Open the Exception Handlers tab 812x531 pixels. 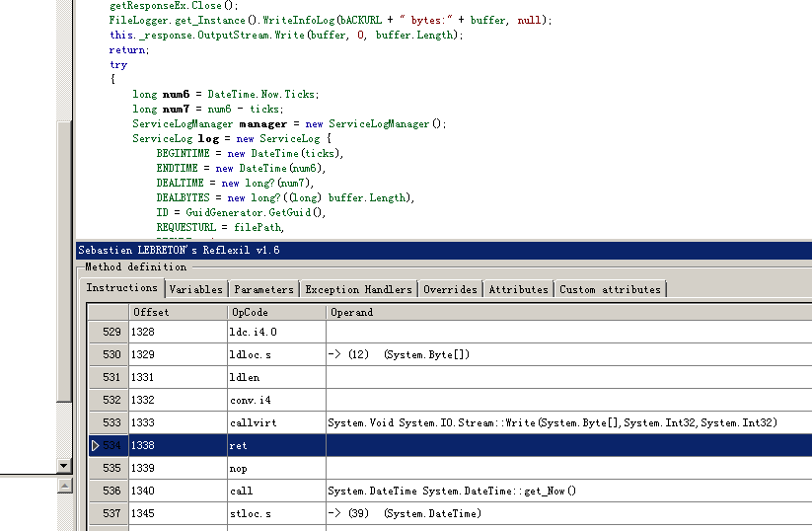coord(358,289)
